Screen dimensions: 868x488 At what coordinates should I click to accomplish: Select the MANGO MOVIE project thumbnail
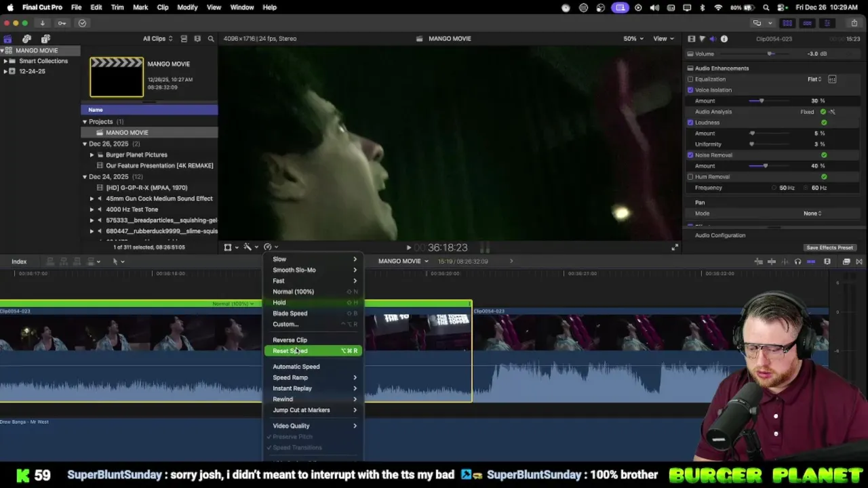pyautogui.click(x=117, y=77)
